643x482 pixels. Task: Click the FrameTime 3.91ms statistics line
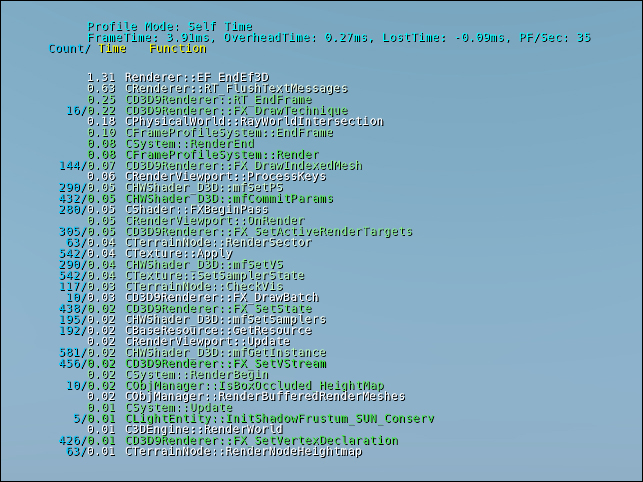(x=339, y=38)
